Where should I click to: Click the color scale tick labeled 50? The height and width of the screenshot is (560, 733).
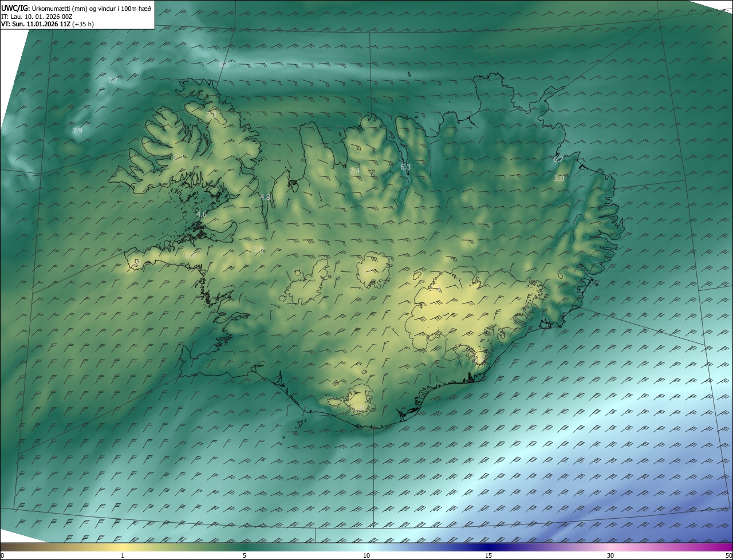point(729,556)
